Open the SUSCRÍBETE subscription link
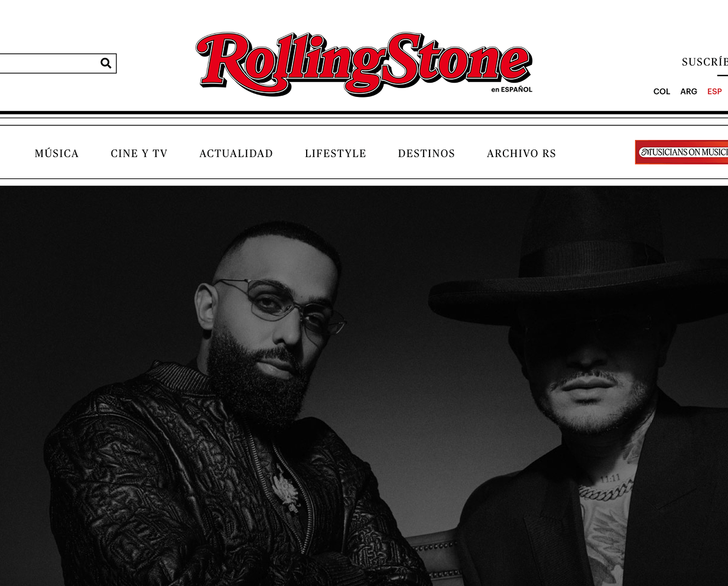Viewport: 728px width, 586px height. pyautogui.click(x=705, y=62)
